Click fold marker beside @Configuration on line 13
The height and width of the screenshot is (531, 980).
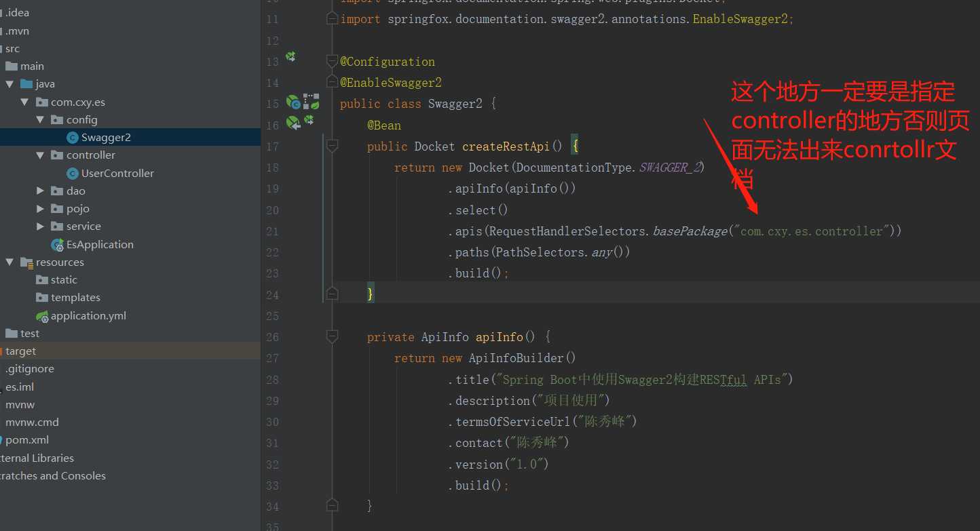pyautogui.click(x=332, y=61)
